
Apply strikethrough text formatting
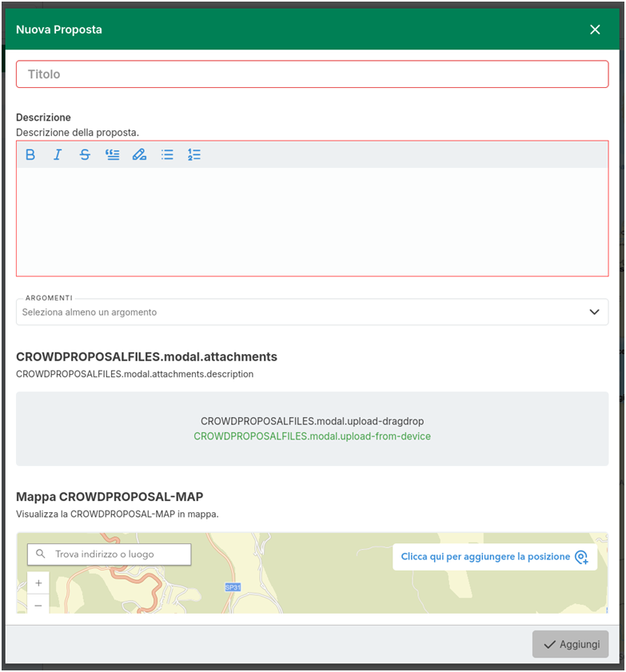85,155
